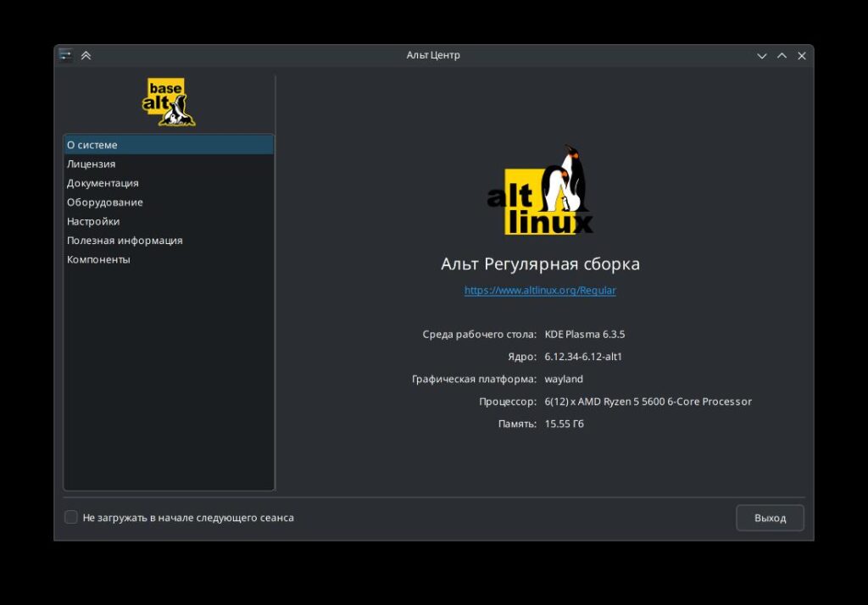
Task: Maximize the Альт Центр window
Action: pyautogui.click(x=782, y=55)
